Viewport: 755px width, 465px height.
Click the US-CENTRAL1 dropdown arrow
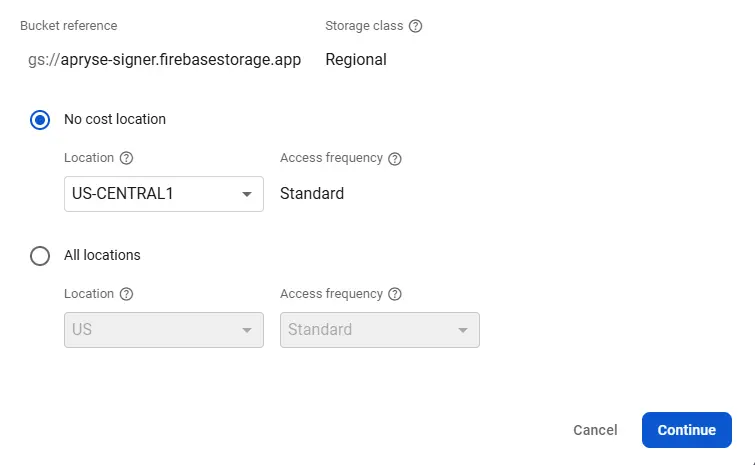(x=247, y=194)
